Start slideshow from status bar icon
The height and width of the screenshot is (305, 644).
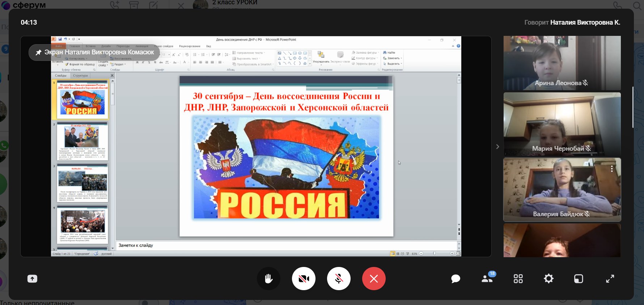[x=407, y=254]
